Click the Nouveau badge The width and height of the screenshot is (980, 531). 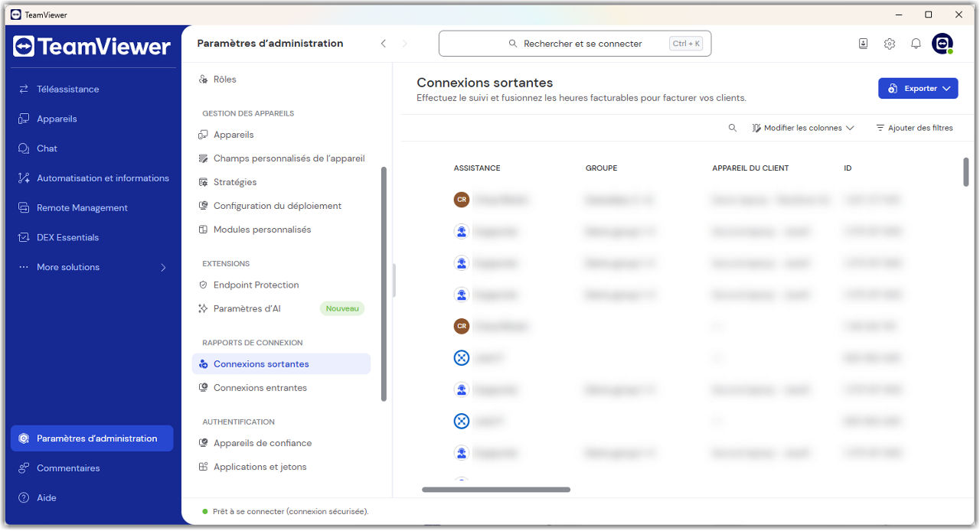(x=342, y=309)
